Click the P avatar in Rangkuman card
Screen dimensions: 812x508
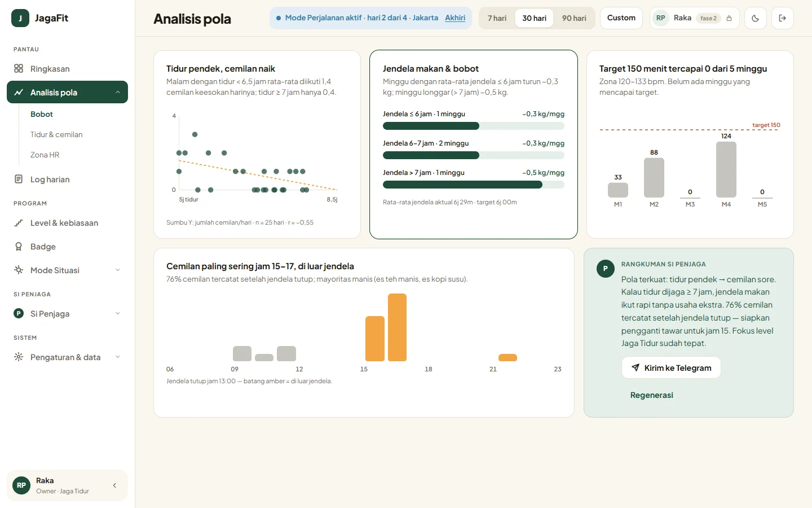pos(606,269)
